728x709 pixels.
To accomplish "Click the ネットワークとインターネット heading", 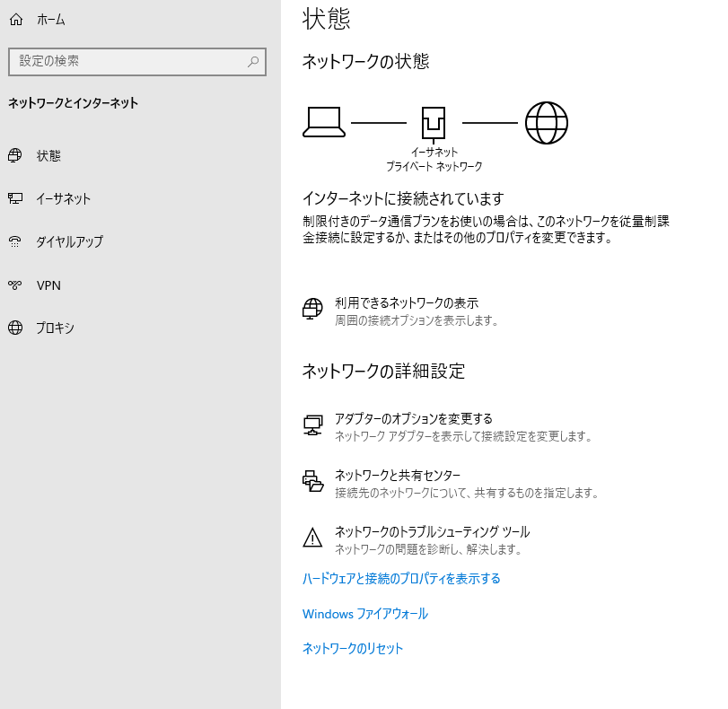I will pos(74,103).
